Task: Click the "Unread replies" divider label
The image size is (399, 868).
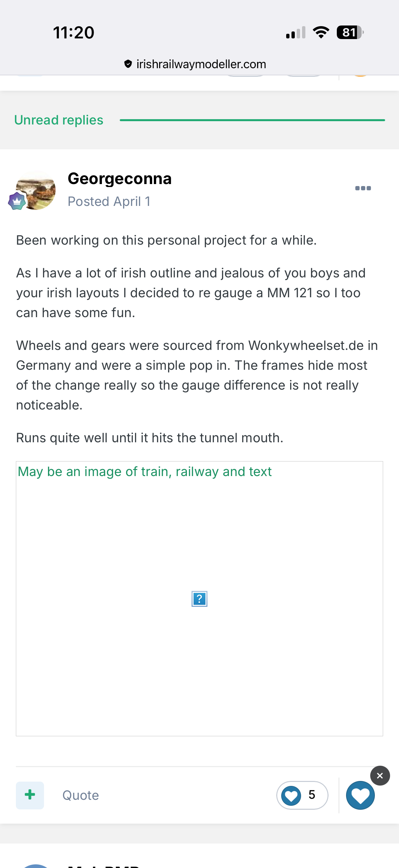Action: [x=59, y=120]
